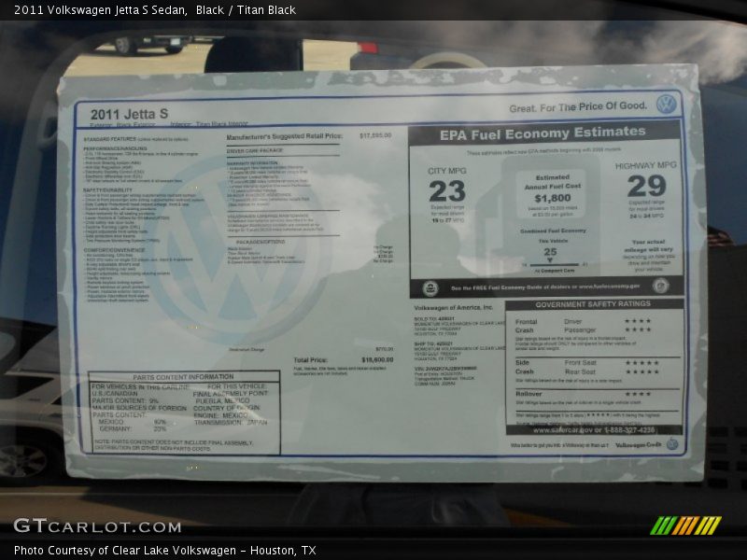Expand the Government Safety Ratings section

(x=594, y=303)
